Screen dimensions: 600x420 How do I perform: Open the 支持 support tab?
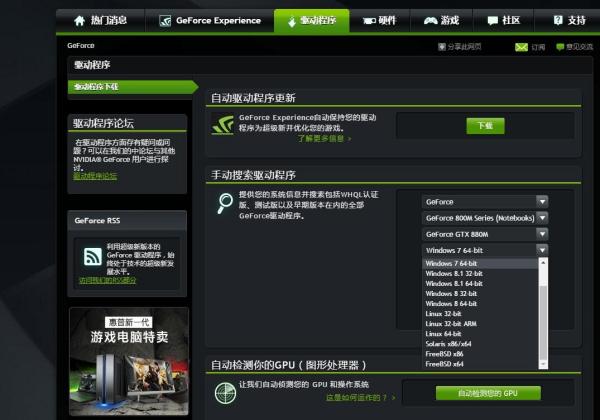[x=569, y=21]
